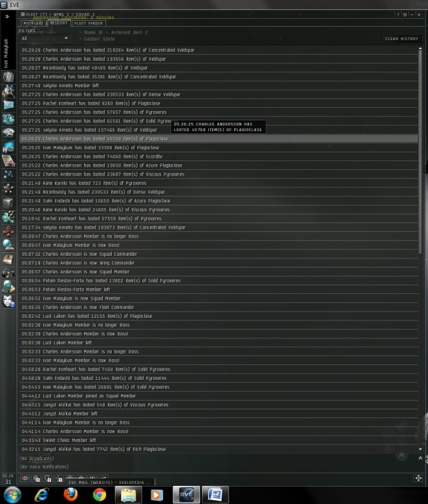Select row Lust Laken joined as Squad Member
This screenshot has height=504, width=428.
coord(218,396)
